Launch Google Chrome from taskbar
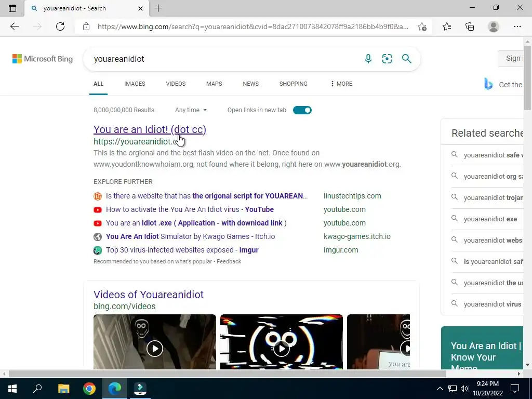Image resolution: width=532 pixels, height=399 pixels. coord(89,389)
